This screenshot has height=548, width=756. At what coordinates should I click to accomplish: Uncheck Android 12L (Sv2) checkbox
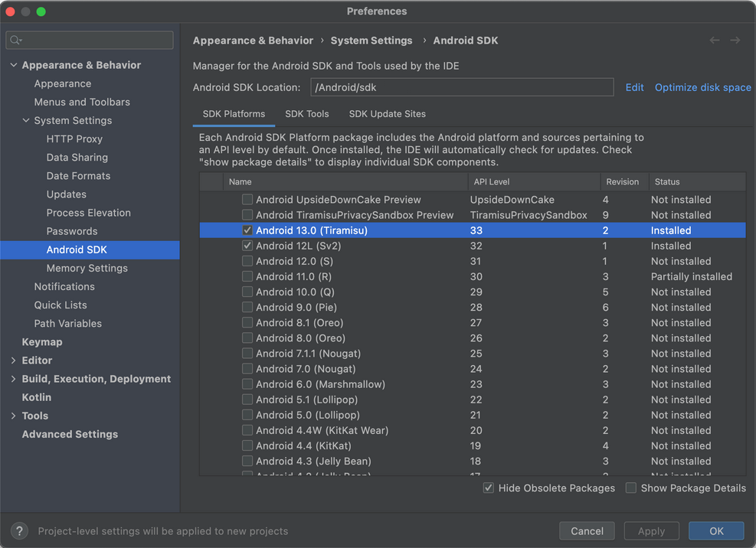point(247,246)
